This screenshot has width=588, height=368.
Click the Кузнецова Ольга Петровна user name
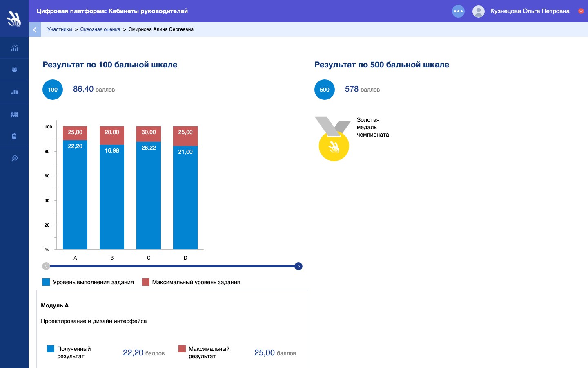click(530, 11)
